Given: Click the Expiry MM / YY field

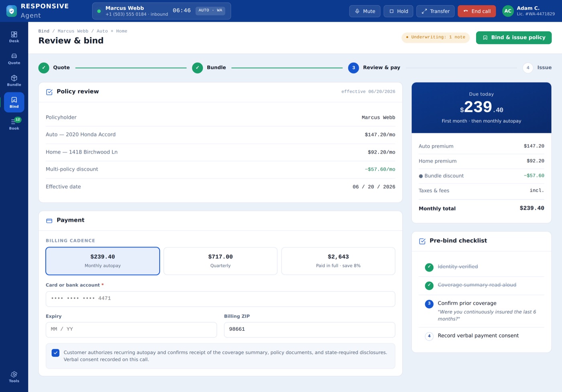Looking at the screenshot, I should 131,330.
